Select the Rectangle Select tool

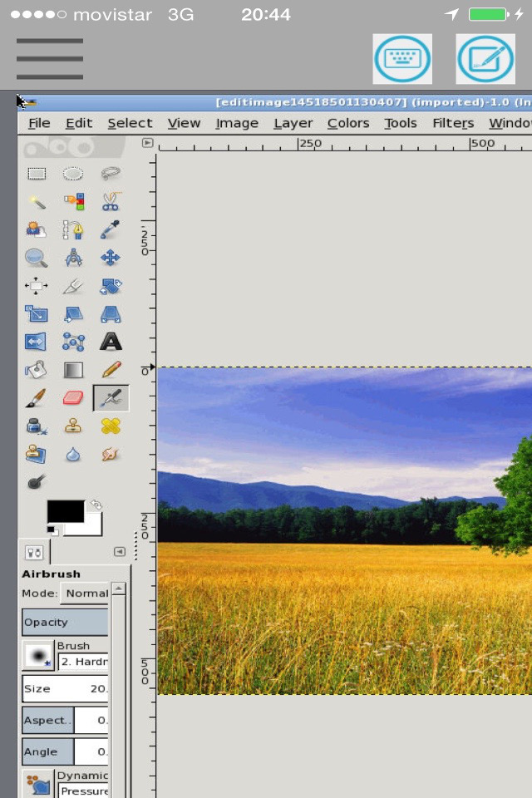pyautogui.click(x=36, y=174)
